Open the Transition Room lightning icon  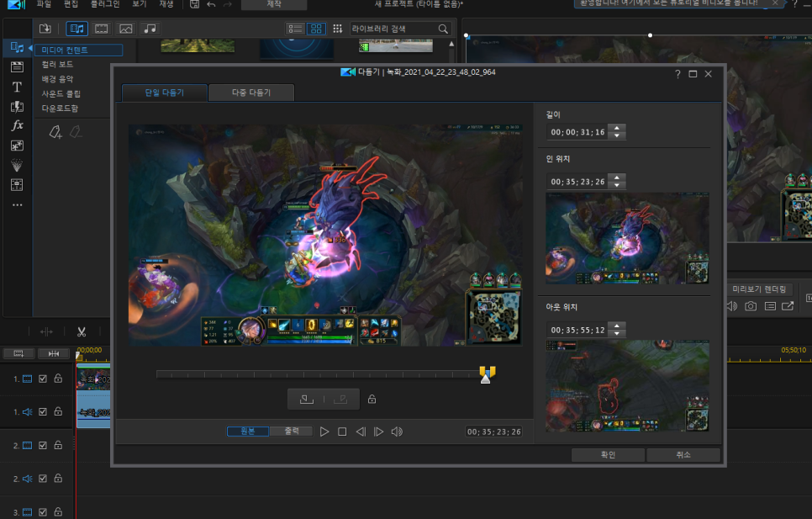pos(17,106)
